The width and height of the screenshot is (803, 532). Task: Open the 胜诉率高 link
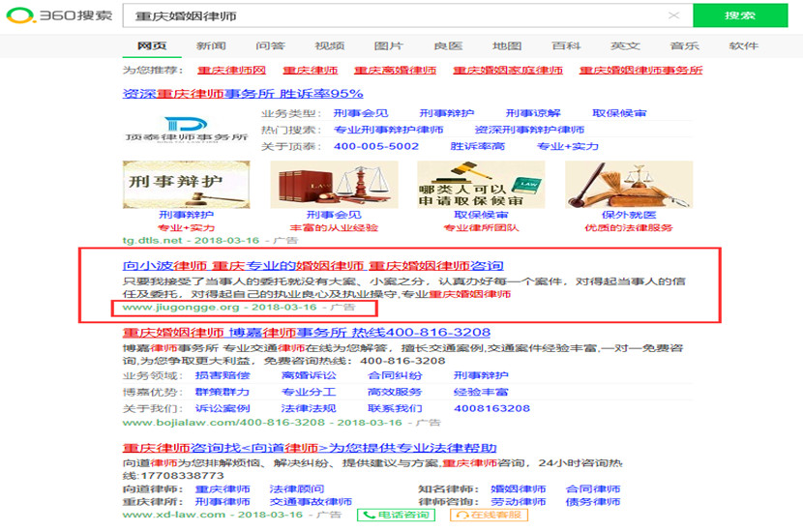click(x=477, y=146)
